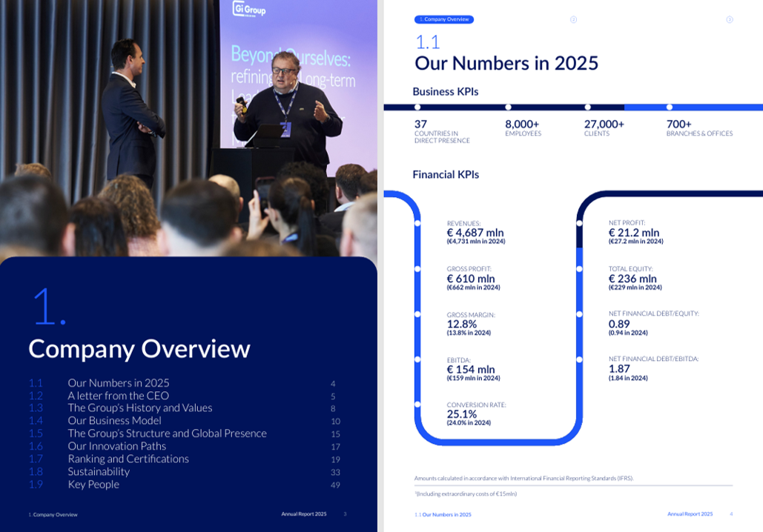Open 'Key People' contents entry

(93, 485)
